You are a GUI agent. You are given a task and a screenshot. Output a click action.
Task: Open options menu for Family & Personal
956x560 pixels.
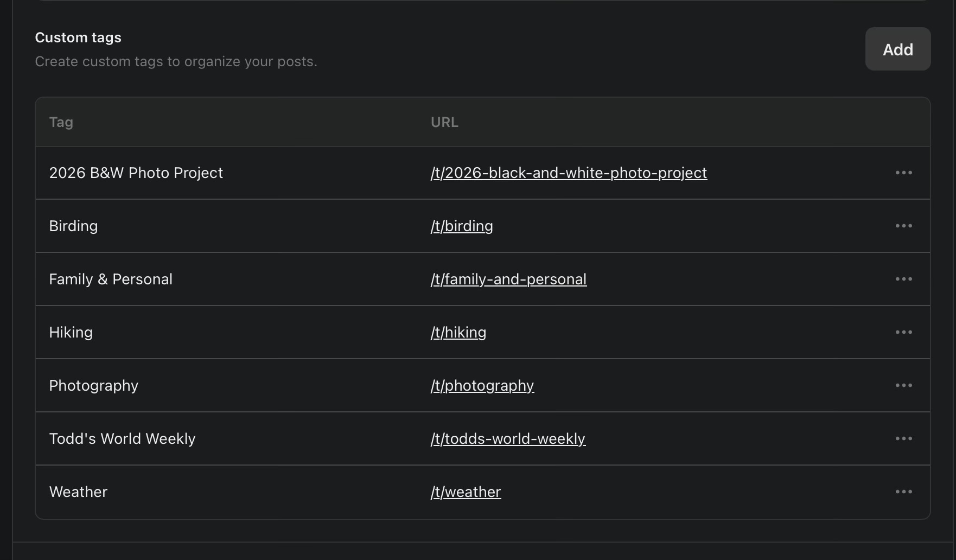pyautogui.click(x=903, y=279)
